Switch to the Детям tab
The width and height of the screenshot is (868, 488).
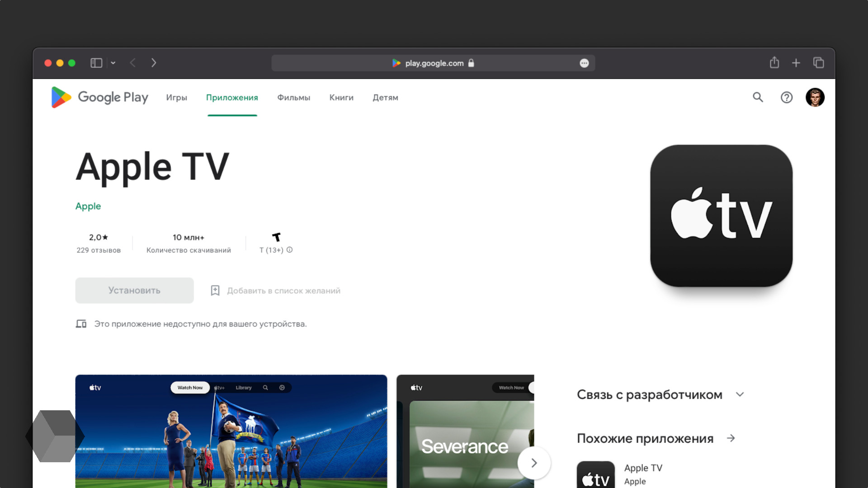pyautogui.click(x=385, y=98)
